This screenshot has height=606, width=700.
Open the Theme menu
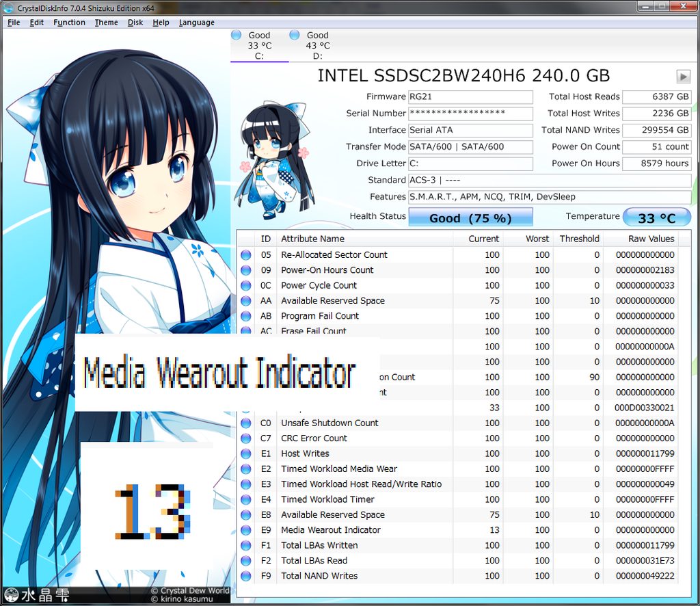106,23
